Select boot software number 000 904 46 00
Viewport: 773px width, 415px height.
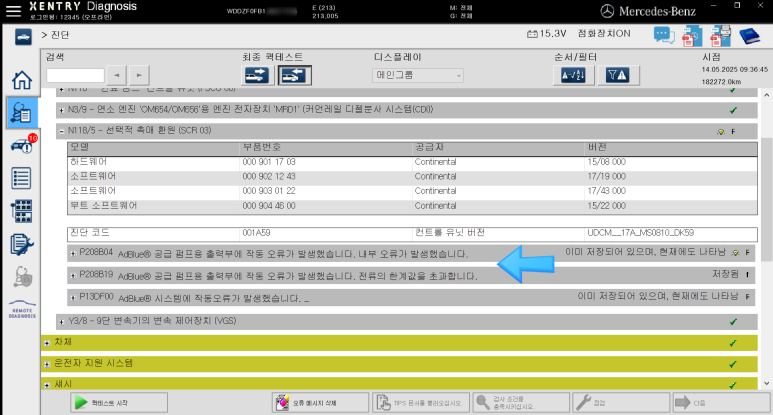269,206
